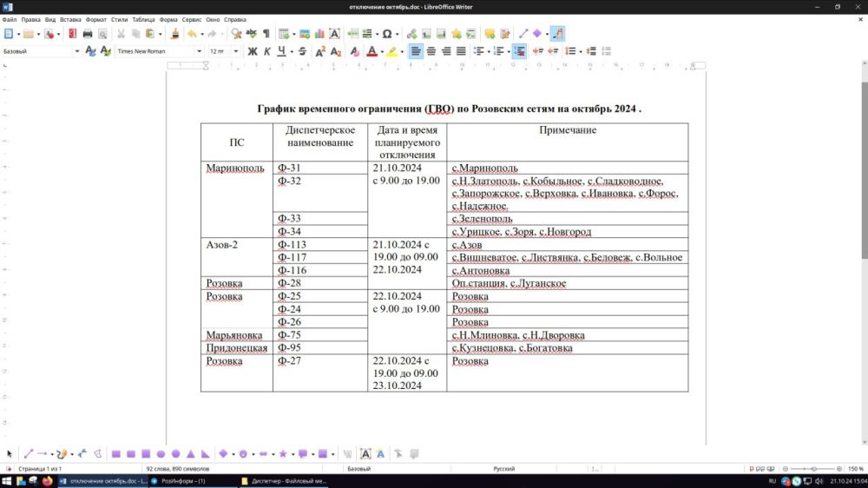Apply superscript formatting
The width and height of the screenshot is (868, 488).
[x=320, y=51]
